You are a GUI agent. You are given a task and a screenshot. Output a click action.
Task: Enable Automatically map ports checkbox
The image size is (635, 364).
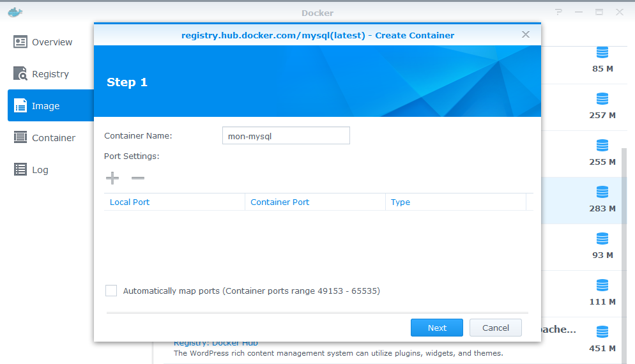(111, 291)
